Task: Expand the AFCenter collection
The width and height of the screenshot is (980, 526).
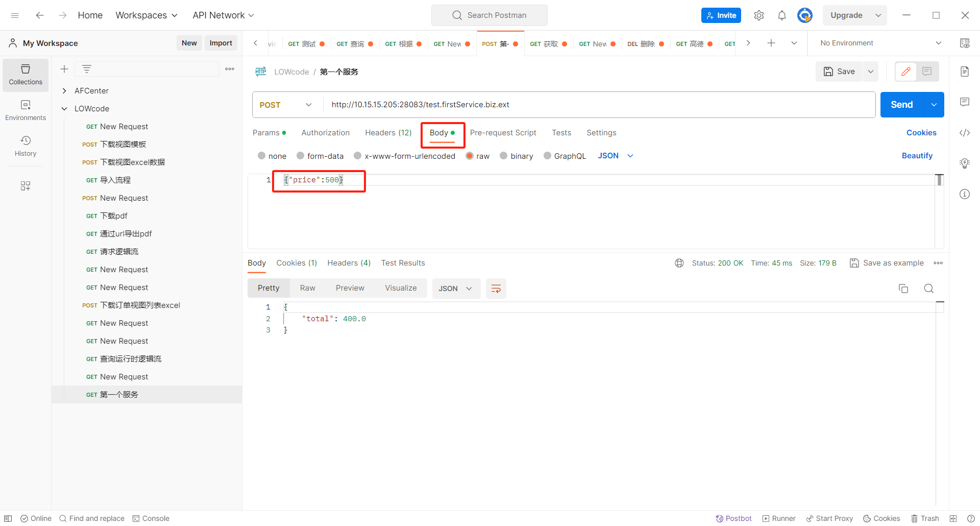Action: (x=64, y=91)
